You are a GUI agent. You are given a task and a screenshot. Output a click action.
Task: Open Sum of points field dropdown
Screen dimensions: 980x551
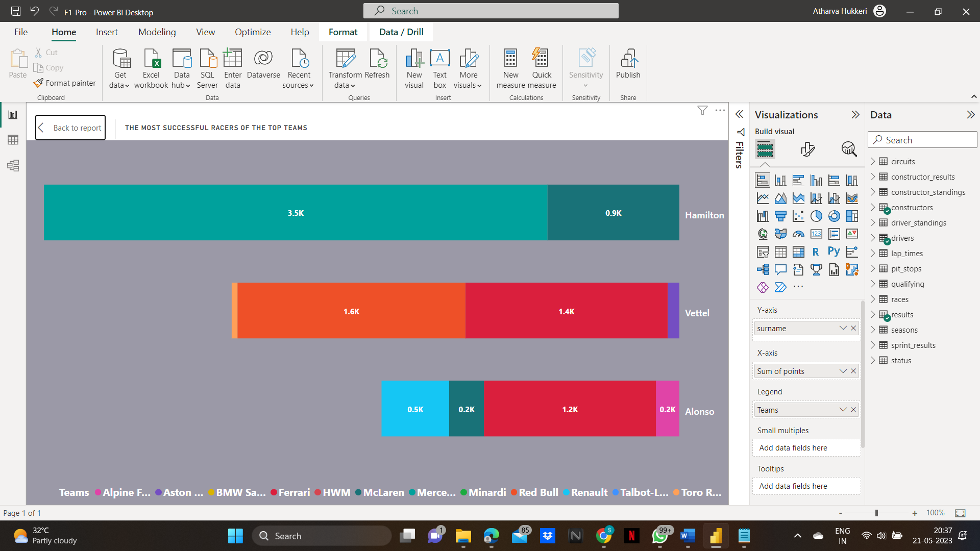point(843,371)
